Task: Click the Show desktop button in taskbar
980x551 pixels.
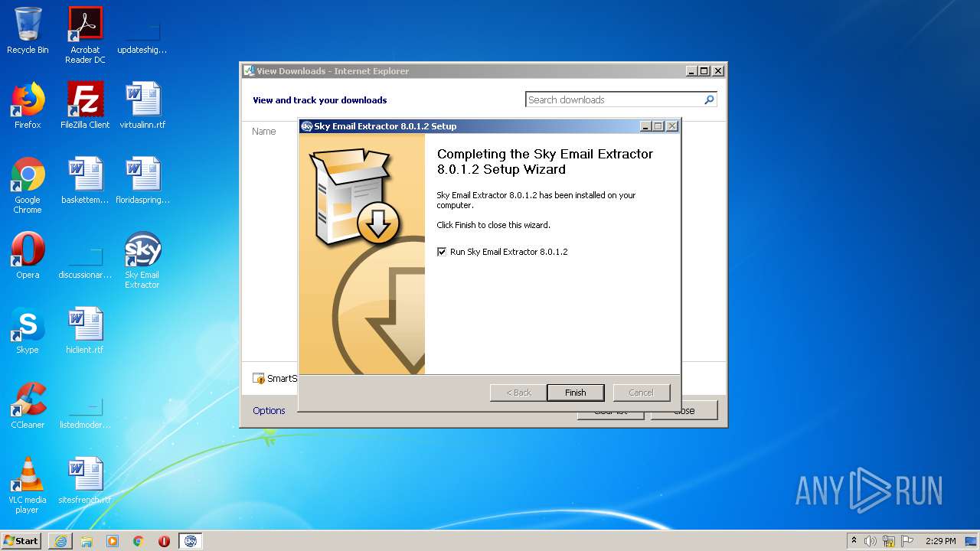Action: coord(972,541)
